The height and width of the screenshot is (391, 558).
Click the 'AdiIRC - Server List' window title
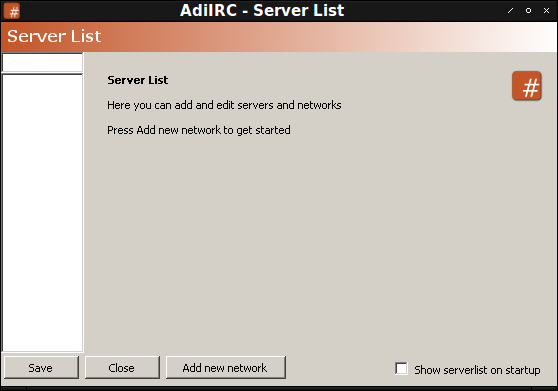pos(262,10)
